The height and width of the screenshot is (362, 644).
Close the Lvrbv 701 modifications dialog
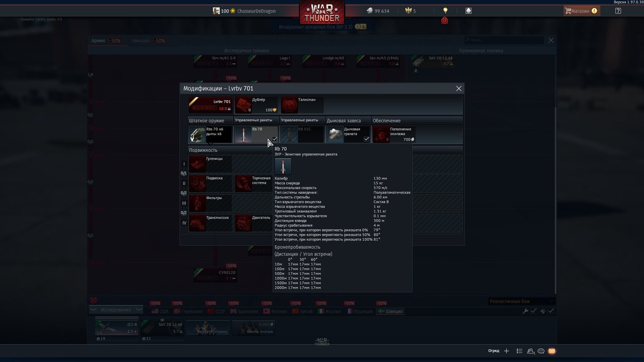458,88
